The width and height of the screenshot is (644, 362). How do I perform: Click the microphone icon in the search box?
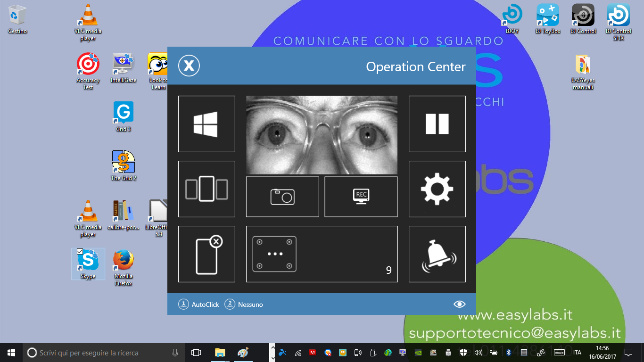point(175,352)
